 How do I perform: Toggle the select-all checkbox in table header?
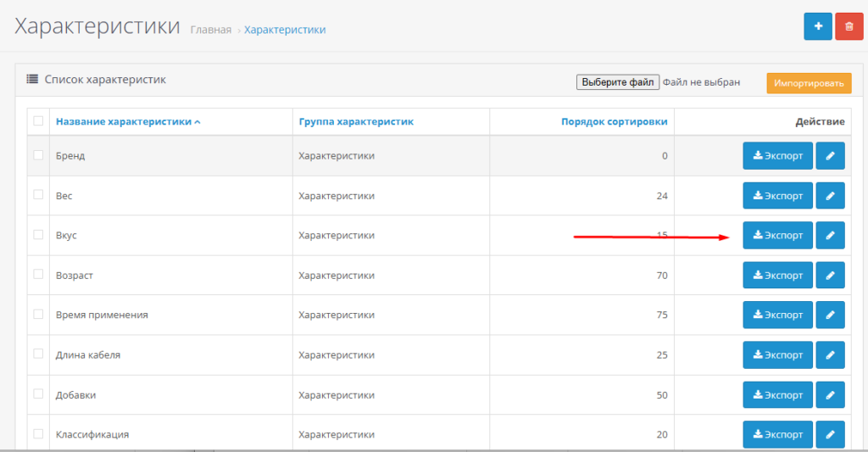coord(38,121)
